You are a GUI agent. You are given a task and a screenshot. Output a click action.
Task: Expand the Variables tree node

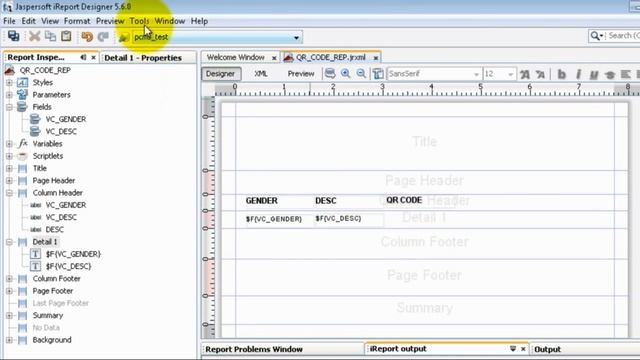[9, 144]
